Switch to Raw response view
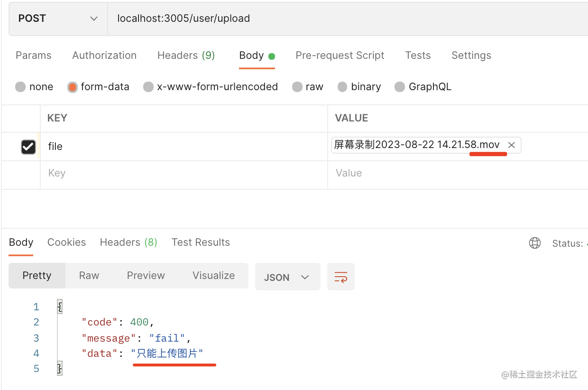The image size is (588, 390). pyautogui.click(x=89, y=276)
